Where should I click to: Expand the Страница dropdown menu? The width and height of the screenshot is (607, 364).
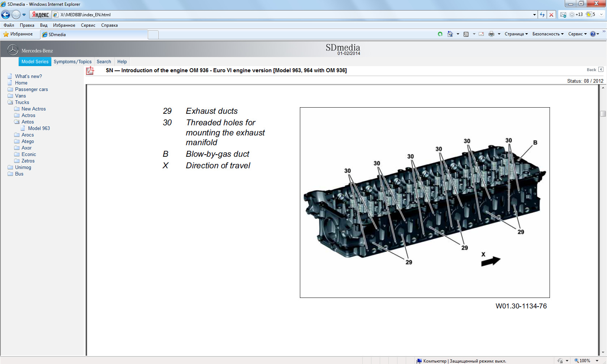(516, 34)
